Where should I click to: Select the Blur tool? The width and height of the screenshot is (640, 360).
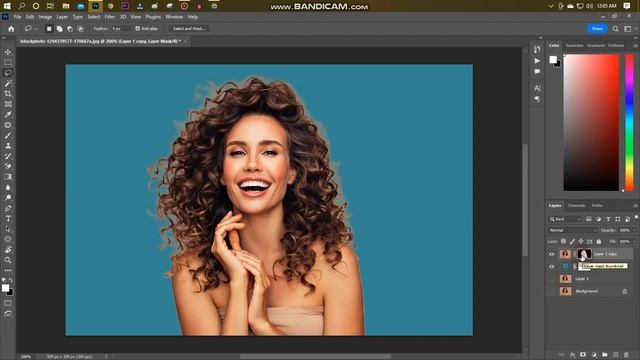pos(8,187)
